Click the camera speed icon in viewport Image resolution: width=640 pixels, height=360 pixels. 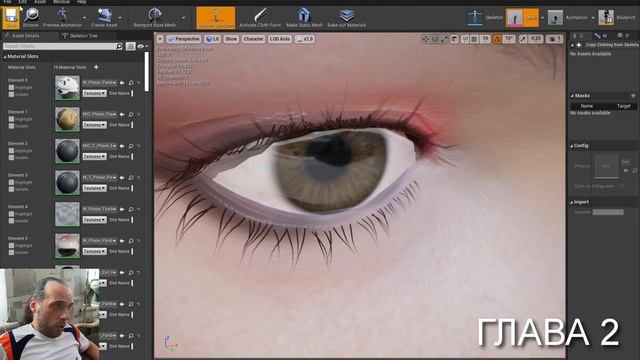pyautogui.click(x=551, y=39)
